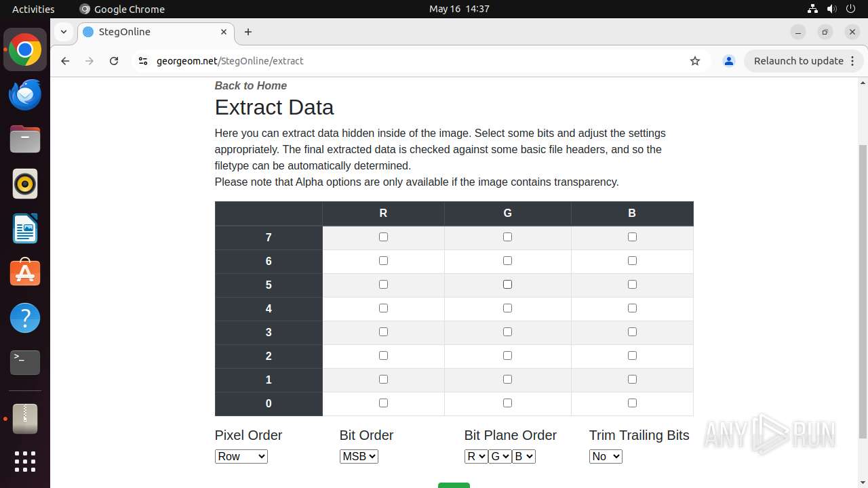Launch Terminal from the dock

tap(25, 363)
